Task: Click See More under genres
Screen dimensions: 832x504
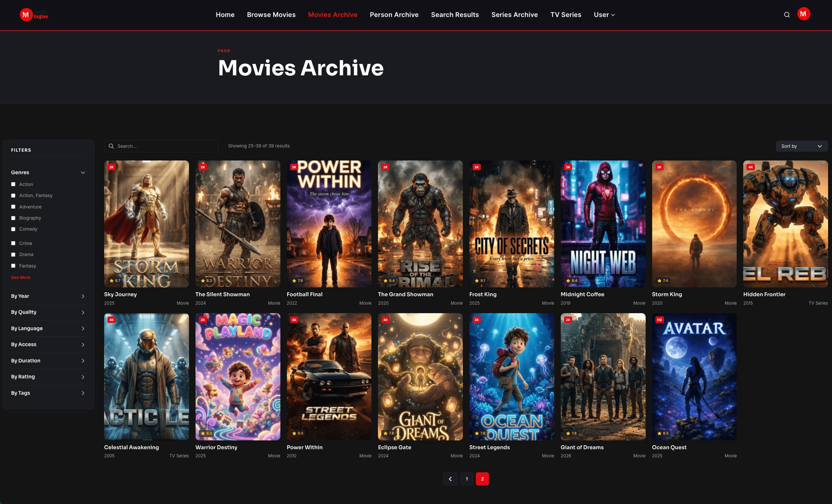Action: pos(21,277)
